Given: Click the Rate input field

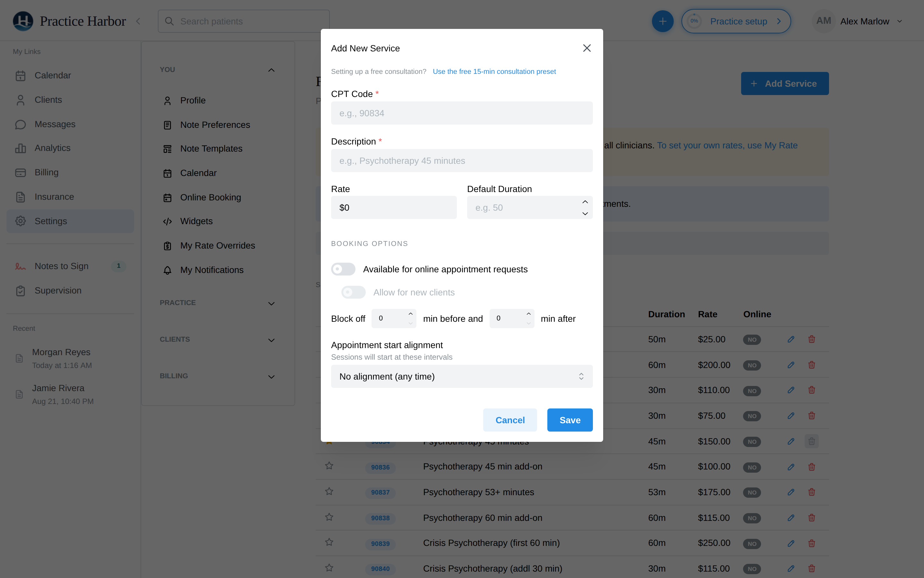Looking at the screenshot, I should 394,207.
